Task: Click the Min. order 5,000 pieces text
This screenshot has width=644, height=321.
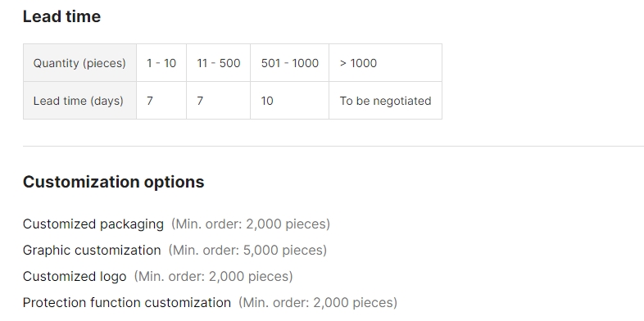Action: [247, 251]
